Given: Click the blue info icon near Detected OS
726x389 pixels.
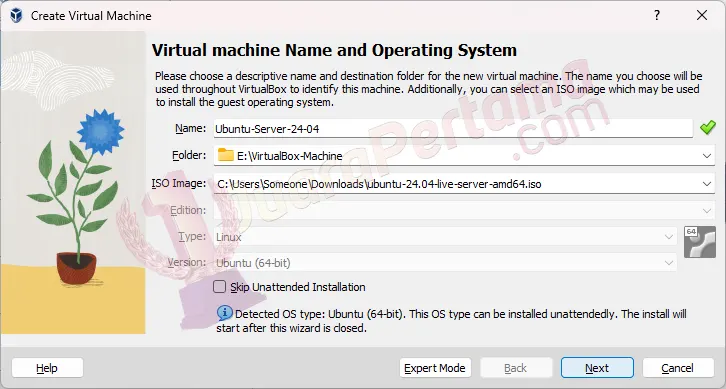Looking at the screenshot, I should point(225,313).
